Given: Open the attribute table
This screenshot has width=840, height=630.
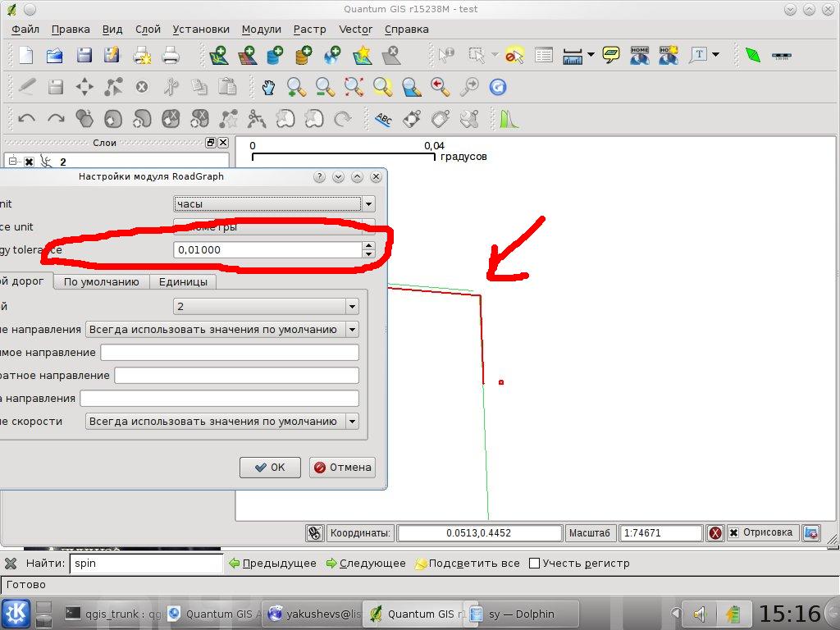Looking at the screenshot, I should 544,55.
